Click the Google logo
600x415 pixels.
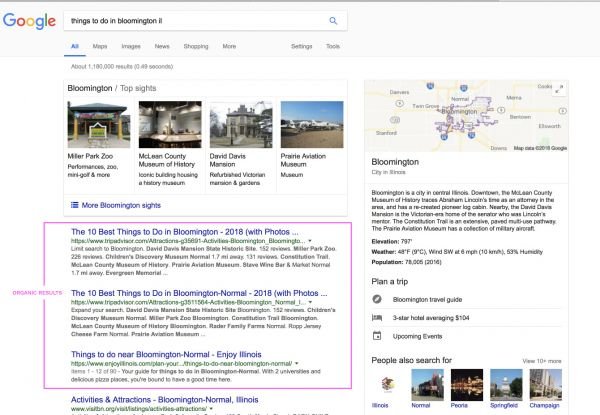tap(29, 21)
